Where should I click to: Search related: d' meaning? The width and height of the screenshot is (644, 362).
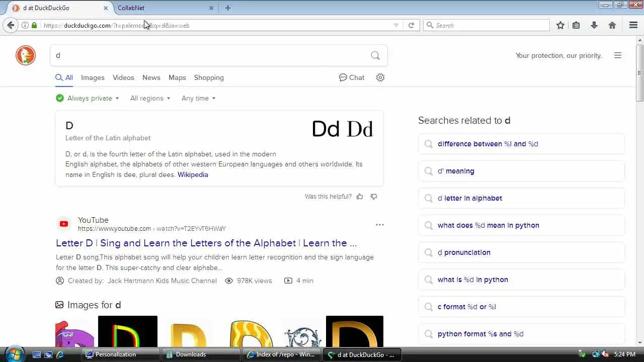point(521,171)
